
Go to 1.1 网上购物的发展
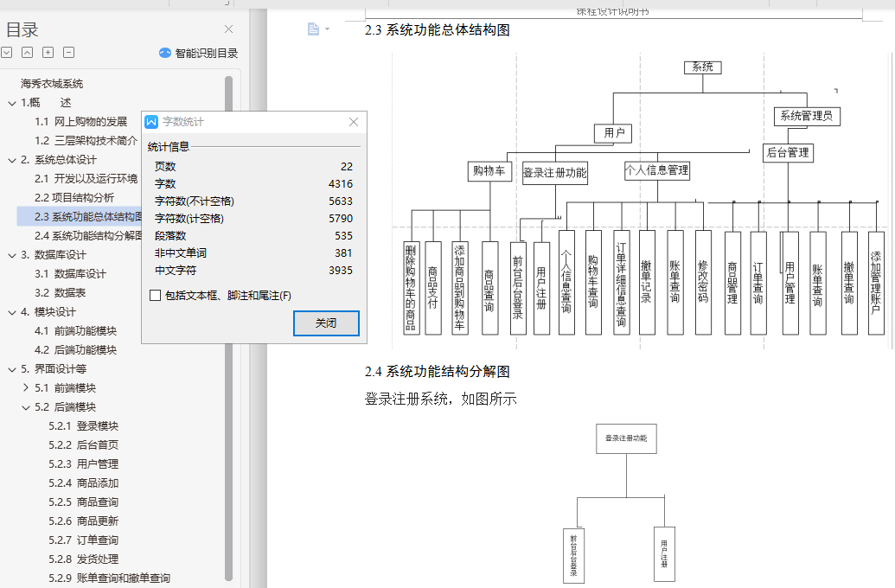tap(80, 122)
